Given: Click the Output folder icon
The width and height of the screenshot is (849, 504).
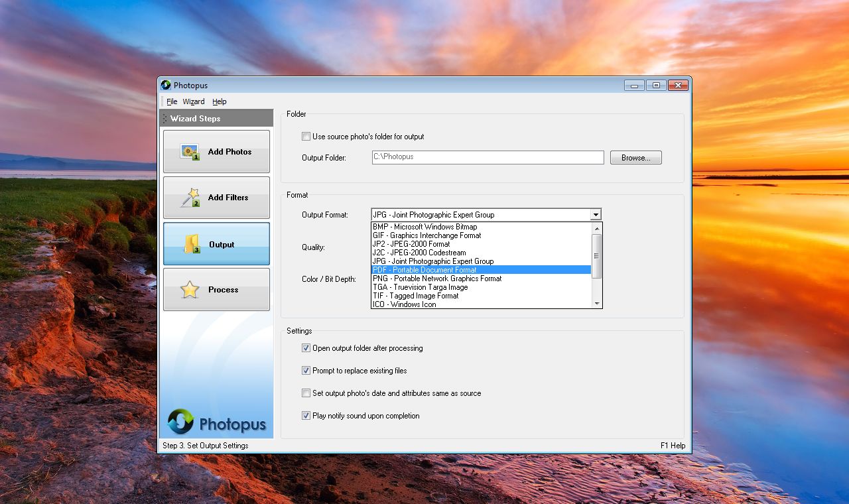Looking at the screenshot, I should (x=192, y=244).
